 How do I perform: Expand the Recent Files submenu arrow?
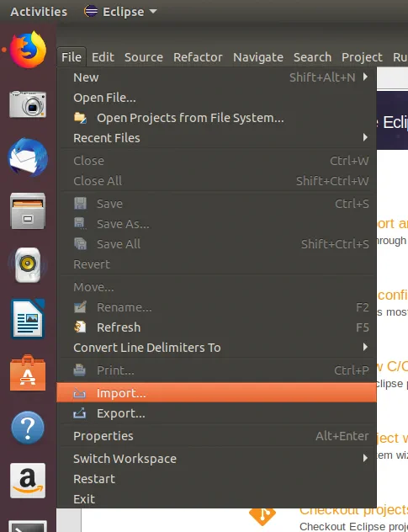pos(365,137)
